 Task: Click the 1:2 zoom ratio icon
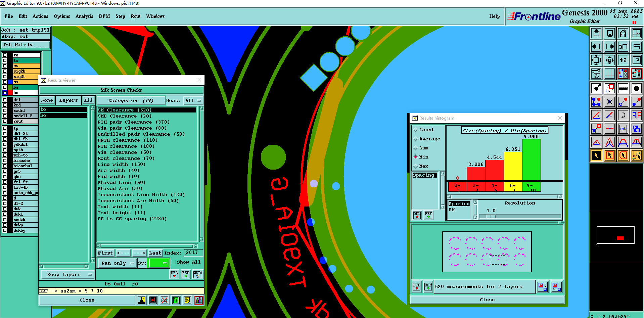(623, 60)
